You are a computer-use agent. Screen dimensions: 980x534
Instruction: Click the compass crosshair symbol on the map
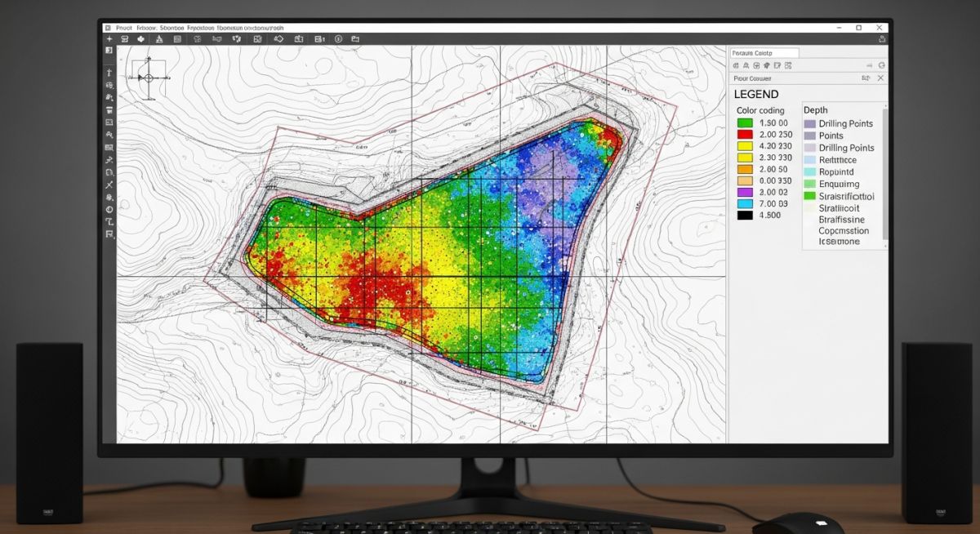pyautogui.click(x=149, y=78)
